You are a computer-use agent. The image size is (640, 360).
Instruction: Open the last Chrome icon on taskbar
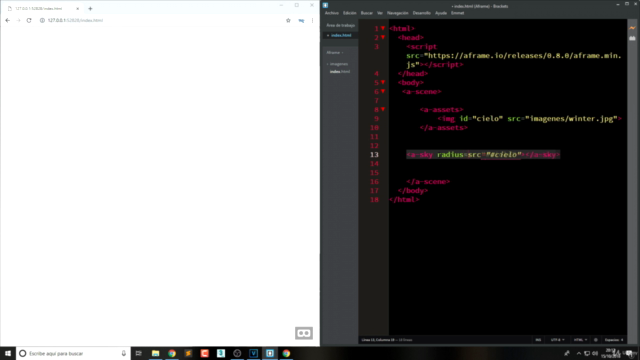pos(286,353)
